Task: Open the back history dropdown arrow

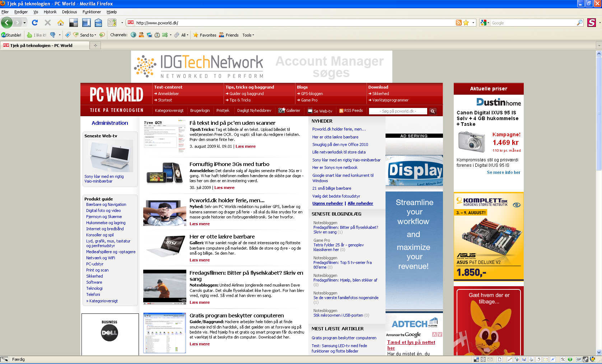Action: coord(24,23)
